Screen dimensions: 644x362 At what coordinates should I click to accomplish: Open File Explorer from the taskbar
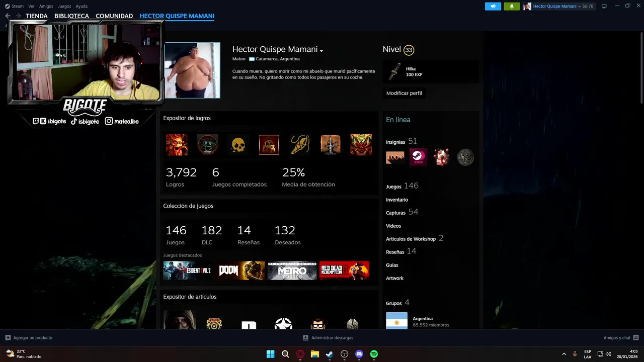click(x=315, y=354)
